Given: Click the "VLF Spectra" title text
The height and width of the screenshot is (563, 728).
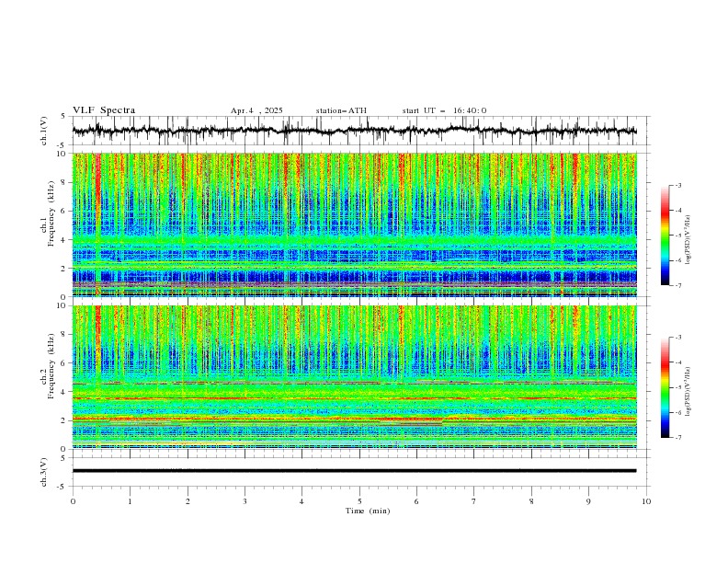Looking at the screenshot, I should (x=104, y=110).
